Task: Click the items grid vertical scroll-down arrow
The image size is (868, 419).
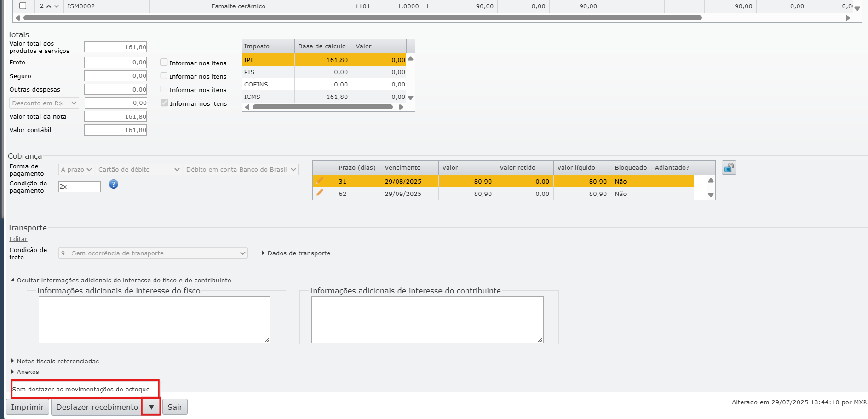Action: pos(857,8)
